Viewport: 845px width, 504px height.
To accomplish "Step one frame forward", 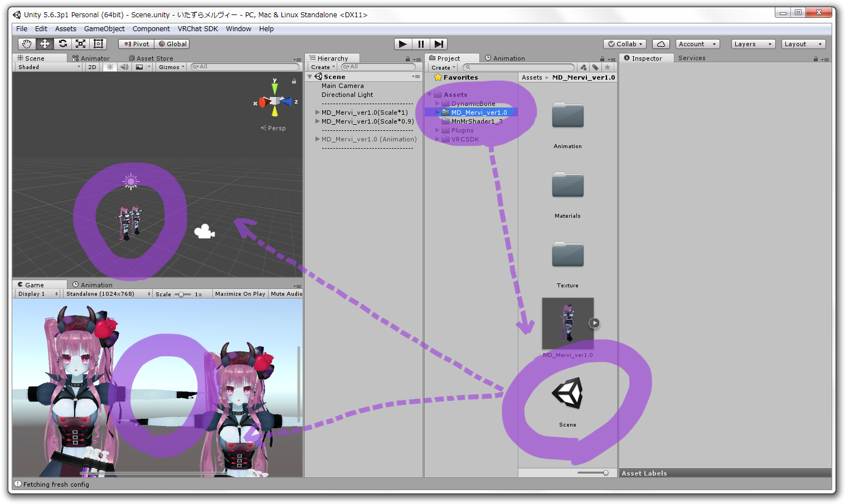I will pyautogui.click(x=439, y=44).
